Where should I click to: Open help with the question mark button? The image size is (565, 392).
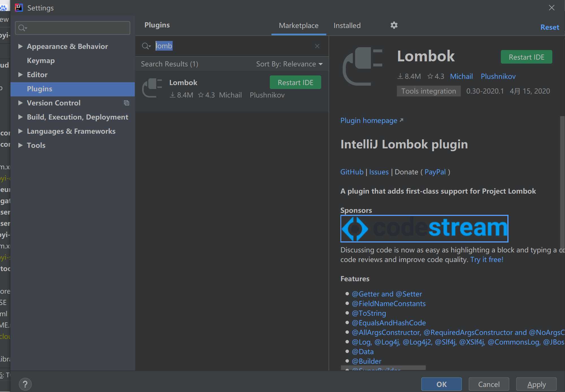(x=25, y=384)
